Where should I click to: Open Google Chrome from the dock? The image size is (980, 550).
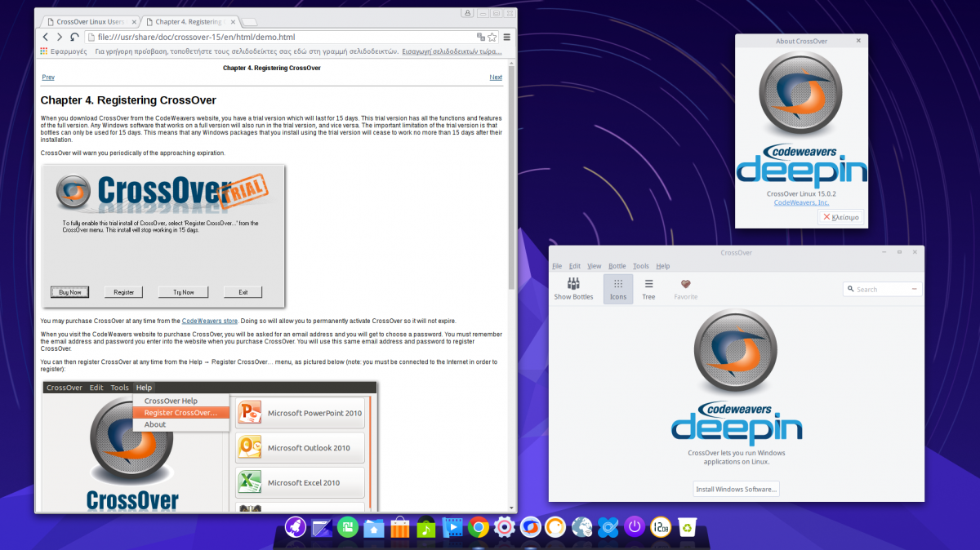click(x=479, y=527)
